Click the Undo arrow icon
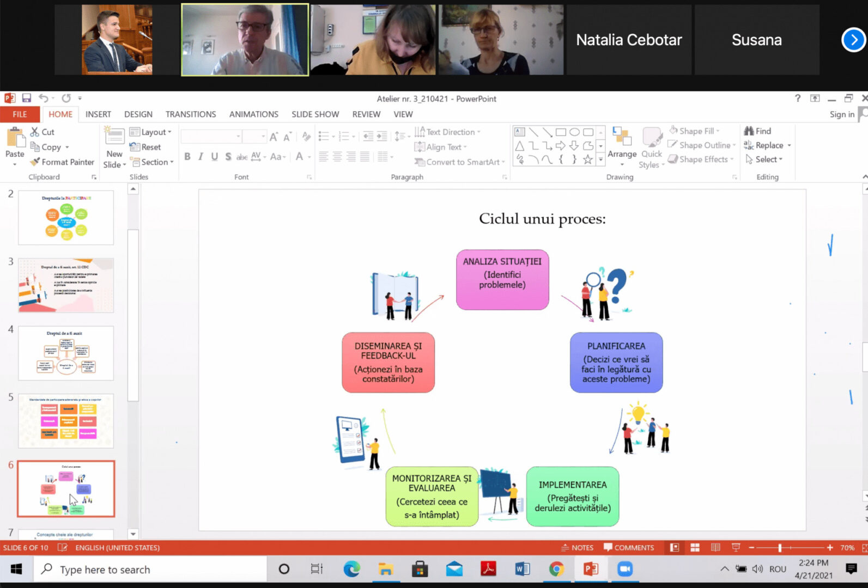This screenshot has width=868, height=588. click(44, 98)
